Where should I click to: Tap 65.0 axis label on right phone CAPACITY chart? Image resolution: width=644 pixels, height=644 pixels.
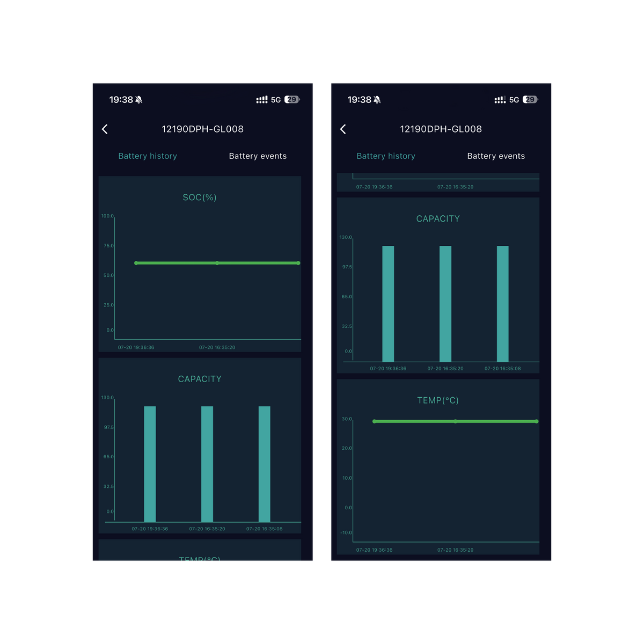click(x=347, y=297)
